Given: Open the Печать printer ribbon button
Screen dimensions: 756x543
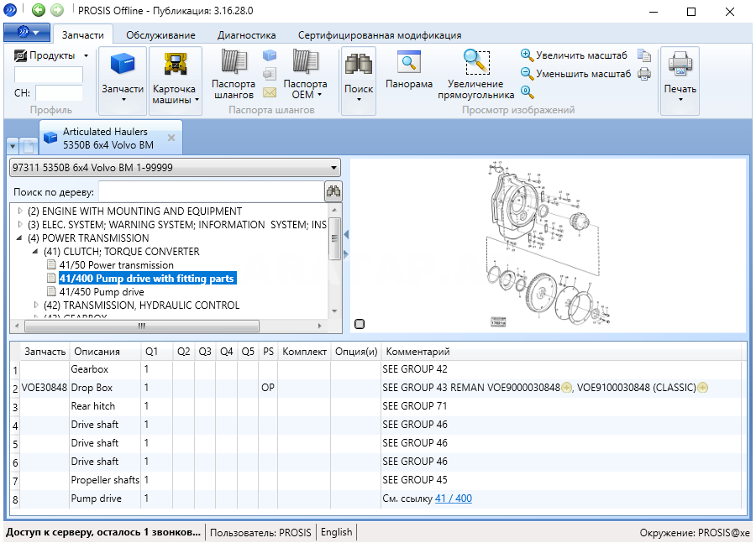Looking at the screenshot, I should click(680, 81).
